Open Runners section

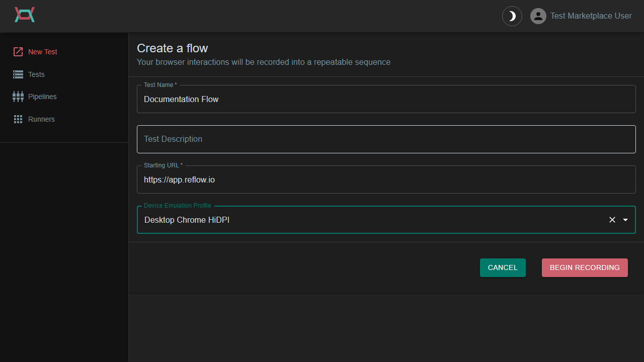(x=41, y=119)
